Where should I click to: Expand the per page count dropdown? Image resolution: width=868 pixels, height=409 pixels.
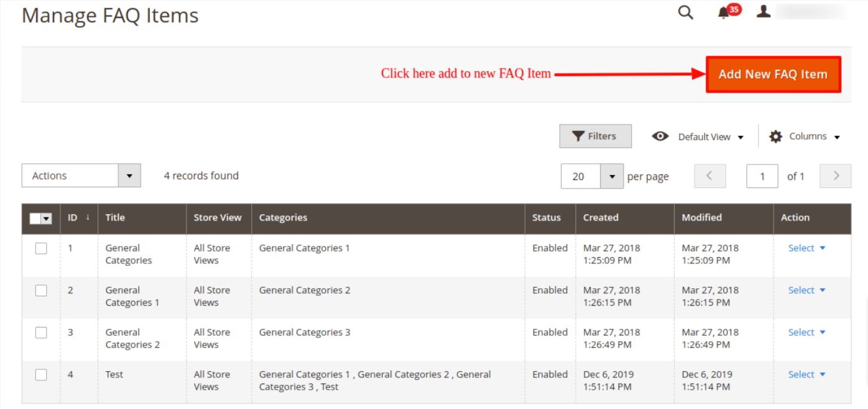click(x=612, y=176)
